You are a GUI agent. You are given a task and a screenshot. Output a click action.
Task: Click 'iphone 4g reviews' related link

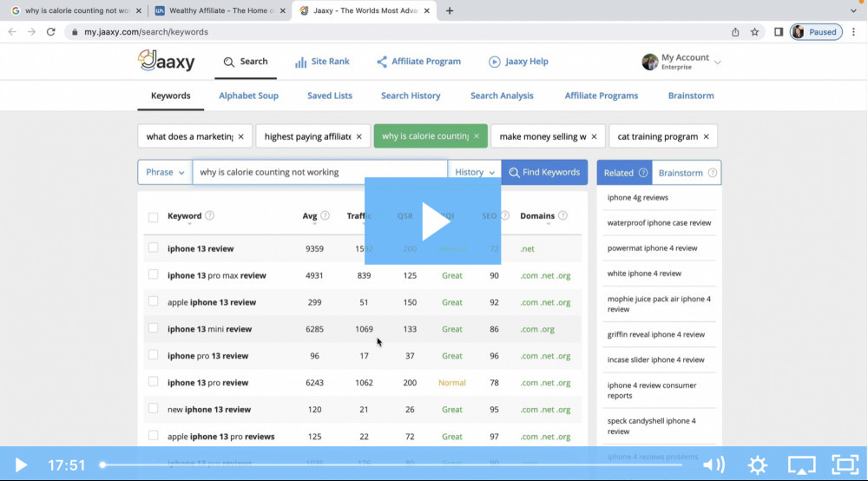[638, 197]
